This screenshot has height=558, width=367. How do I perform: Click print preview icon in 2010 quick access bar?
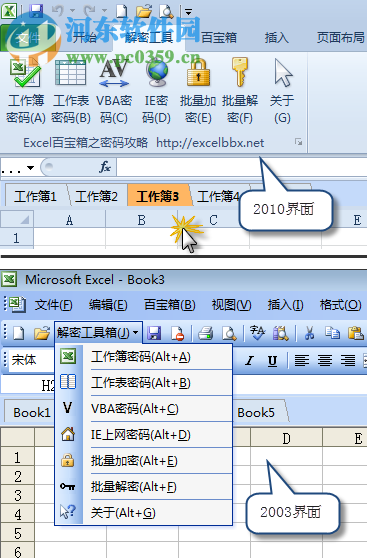tap(166, 11)
